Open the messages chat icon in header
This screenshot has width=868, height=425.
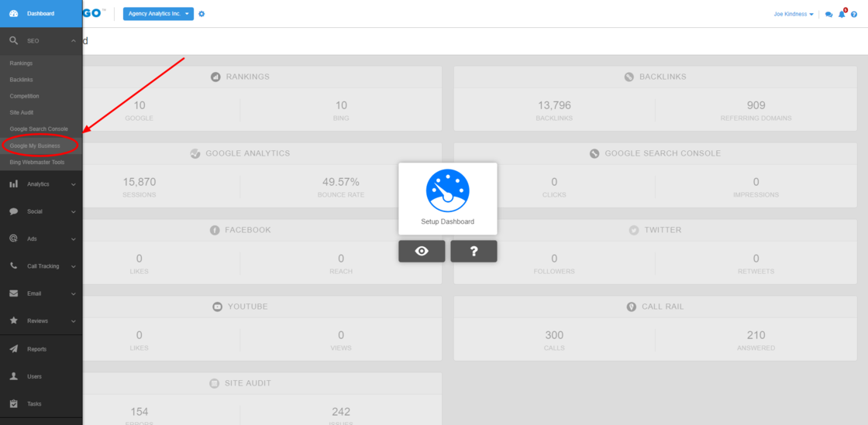pyautogui.click(x=828, y=15)
